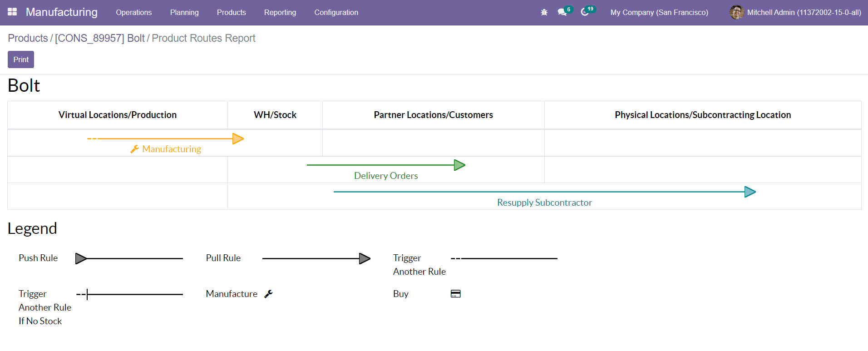This screenshot has height=351, width=868.
Task: Switch company via My Company (San Francisco)
Action: click(x=659, y=12)
